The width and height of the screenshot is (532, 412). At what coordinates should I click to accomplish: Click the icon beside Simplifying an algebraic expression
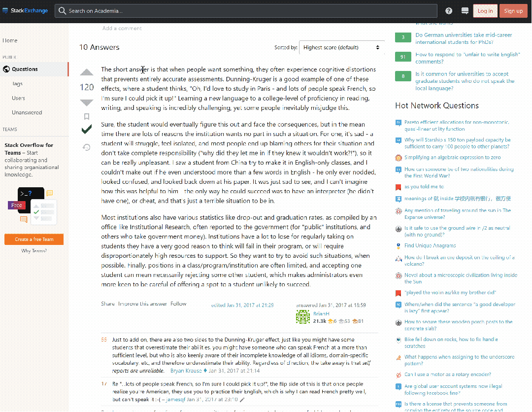pos(399,158)
